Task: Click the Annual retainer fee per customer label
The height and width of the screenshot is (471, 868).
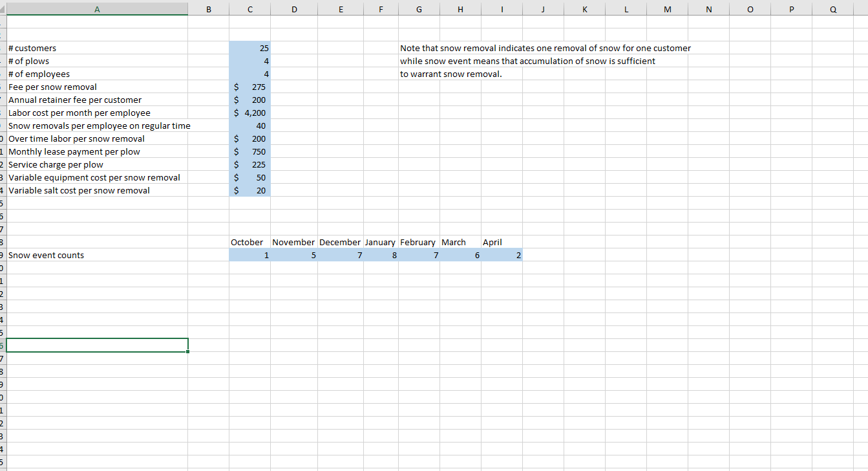Action: pos(75,100)
